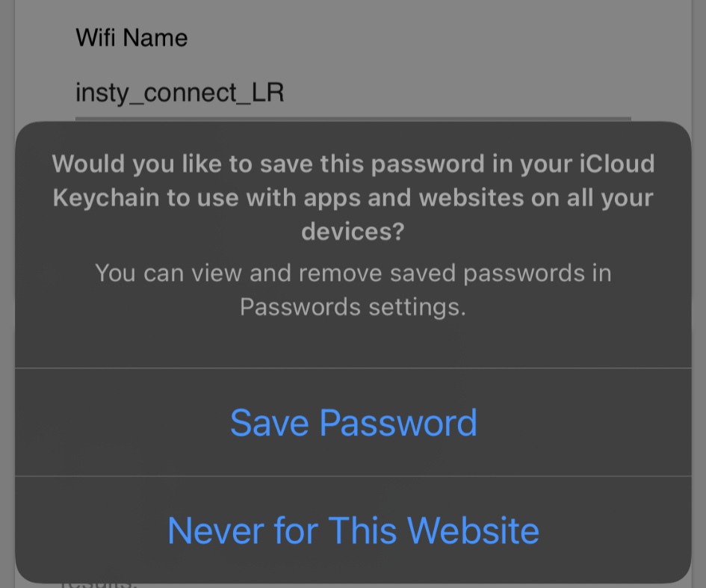Click the Wifi Name label
This screenshot has height=588, width=706.
click(x=131, y=37)
